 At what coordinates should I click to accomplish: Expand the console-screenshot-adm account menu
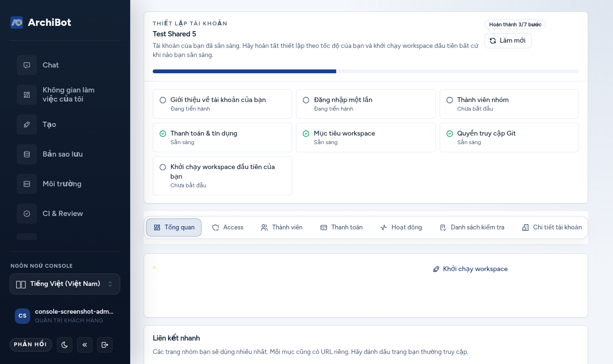(65, 316)
